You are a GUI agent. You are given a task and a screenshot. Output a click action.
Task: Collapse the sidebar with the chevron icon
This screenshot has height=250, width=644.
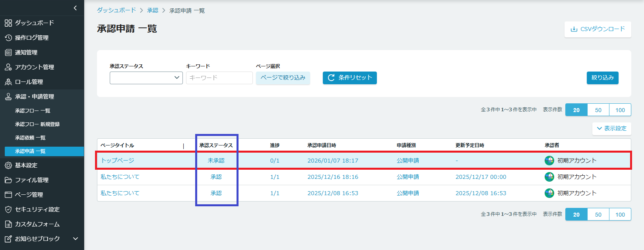click(76, 8)
